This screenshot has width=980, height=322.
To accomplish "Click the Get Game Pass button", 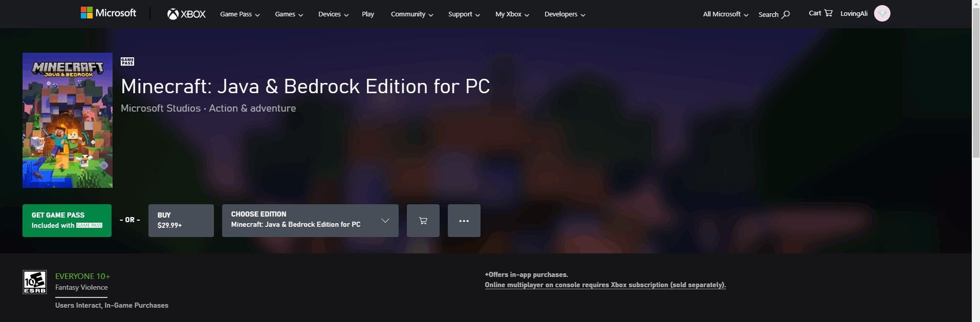I will pos(67,221).
